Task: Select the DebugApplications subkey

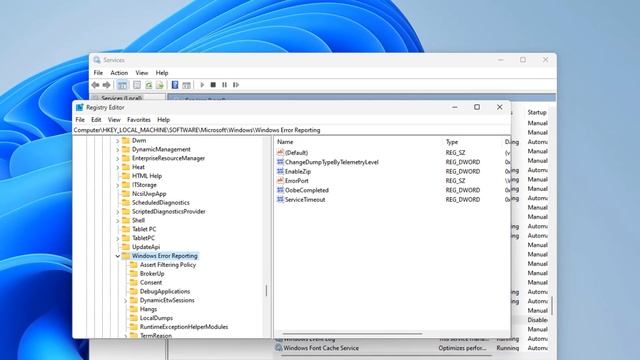Action: point(165,291)
